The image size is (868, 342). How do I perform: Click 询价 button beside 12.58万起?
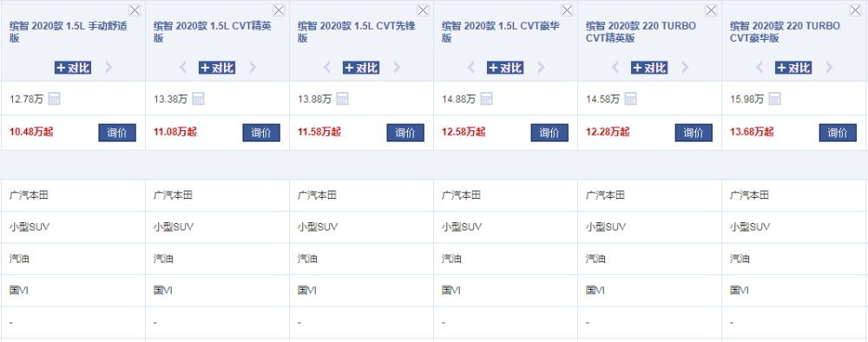549,133
